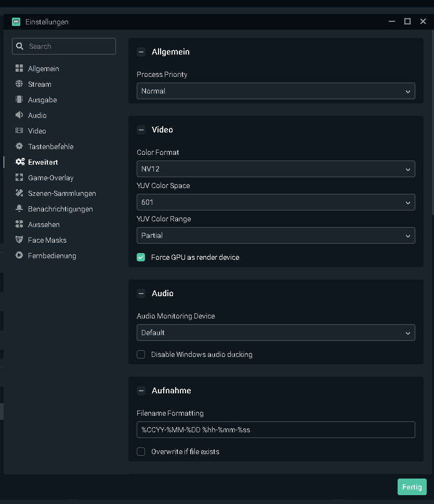Image resolution: width=434 pixels, height=504 pixels.
Task: Click the Fertig button
Action: 412,487
